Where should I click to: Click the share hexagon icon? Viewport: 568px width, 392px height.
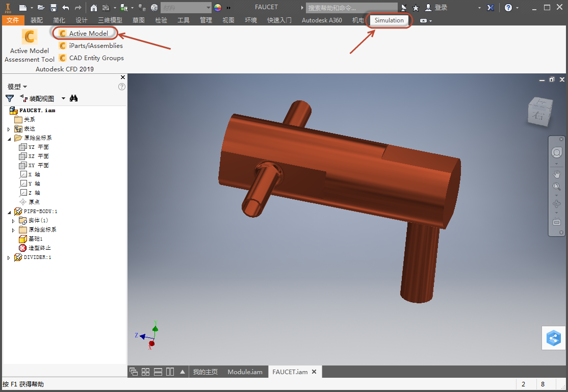click(x=554, y=338)
